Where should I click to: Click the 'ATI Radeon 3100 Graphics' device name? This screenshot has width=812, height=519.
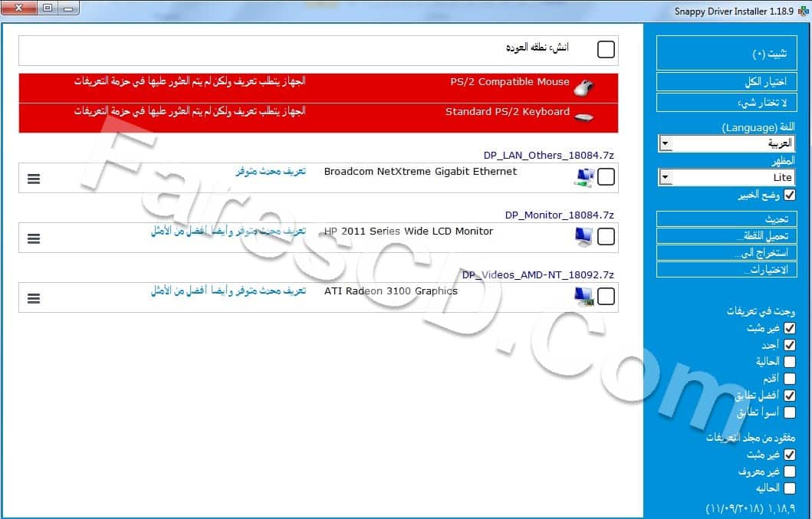point(391,291)
